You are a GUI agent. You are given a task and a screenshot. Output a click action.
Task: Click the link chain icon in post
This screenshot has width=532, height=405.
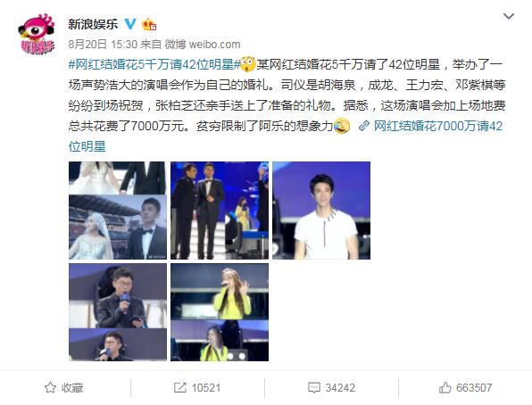363,126
